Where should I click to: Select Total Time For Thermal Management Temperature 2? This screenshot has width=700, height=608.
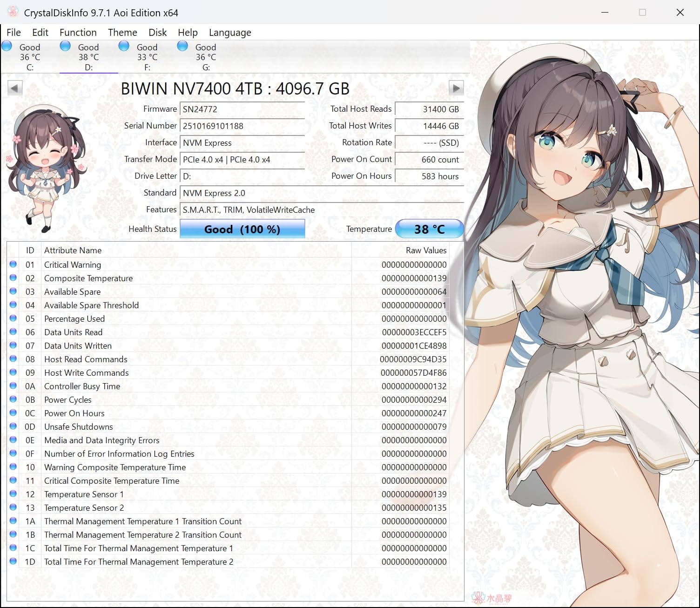pyautogui.click(x=229, y=561)
